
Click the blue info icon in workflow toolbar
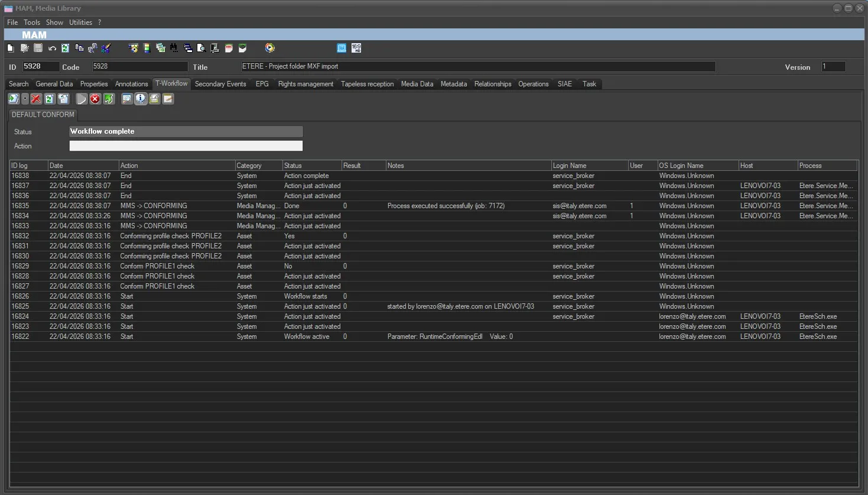click(141, 99)
